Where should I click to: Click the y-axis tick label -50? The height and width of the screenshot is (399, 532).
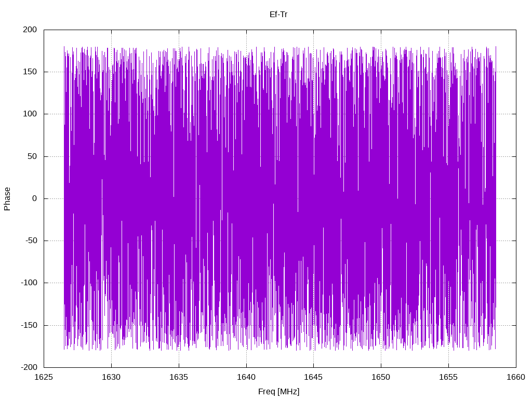(x=31, y=241)
